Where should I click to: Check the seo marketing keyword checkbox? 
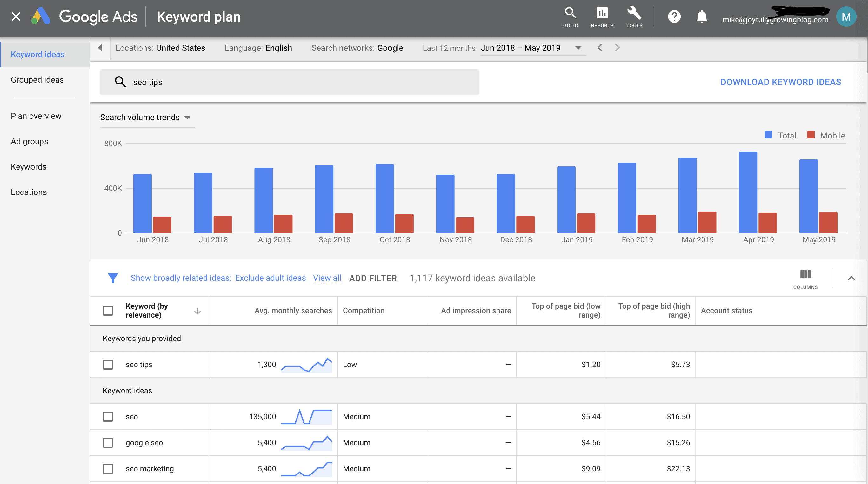[x=108, y=469]
